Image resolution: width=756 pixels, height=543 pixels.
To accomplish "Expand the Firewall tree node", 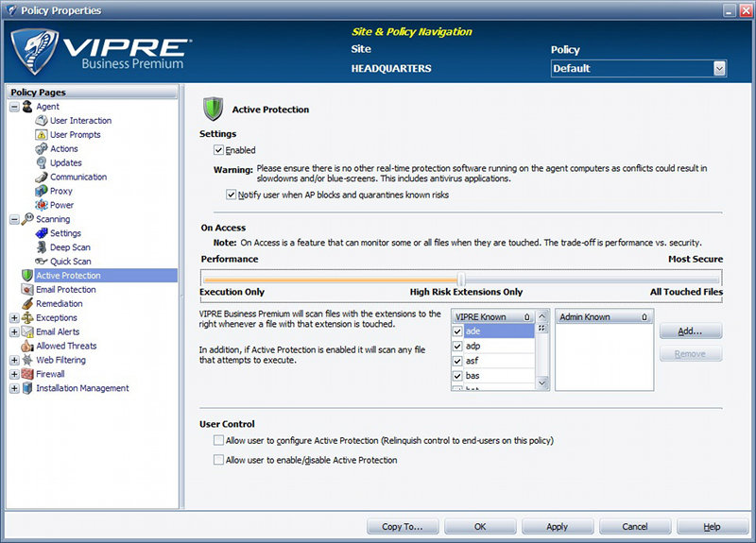I will [x=14, y=374].
